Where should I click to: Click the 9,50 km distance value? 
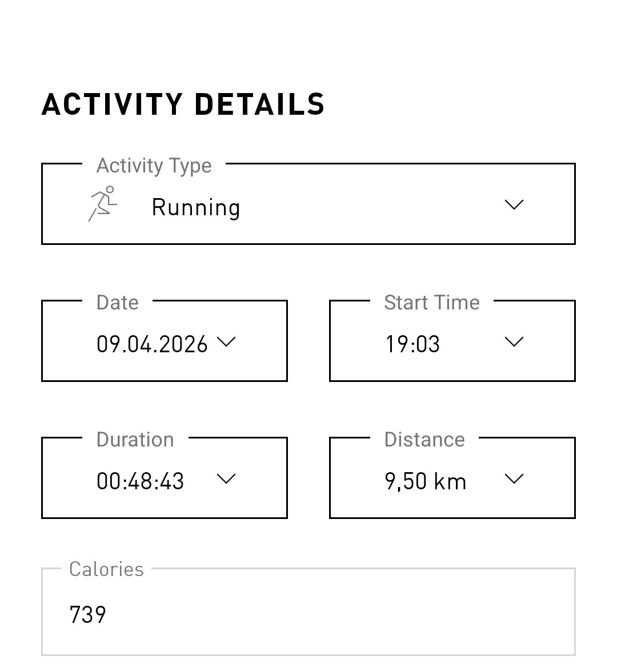point(426,481)
